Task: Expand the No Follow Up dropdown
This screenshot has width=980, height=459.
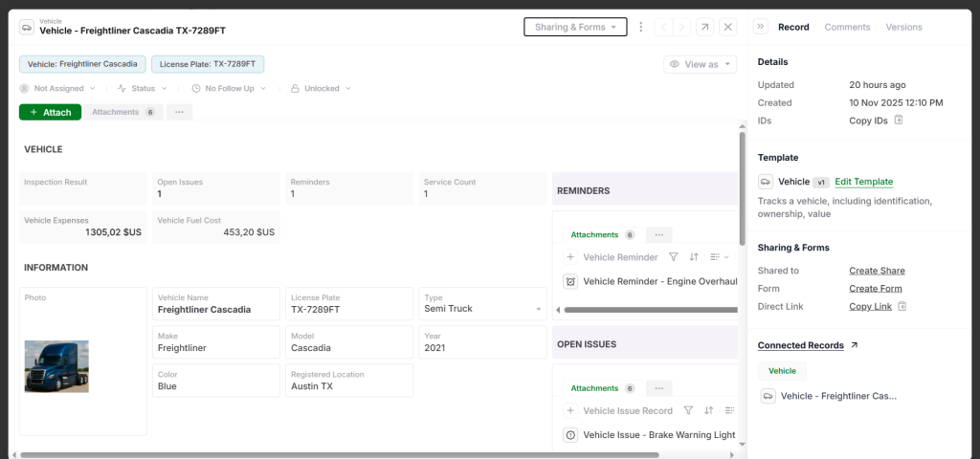Action: click(x=229, y=89)
